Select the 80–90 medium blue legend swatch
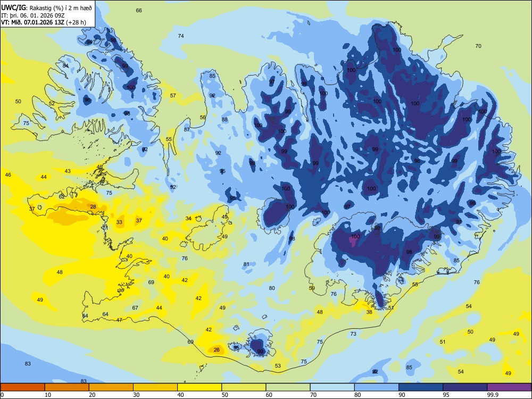Image resolution: width=532 pixels, height=399 pixels. 377,387
